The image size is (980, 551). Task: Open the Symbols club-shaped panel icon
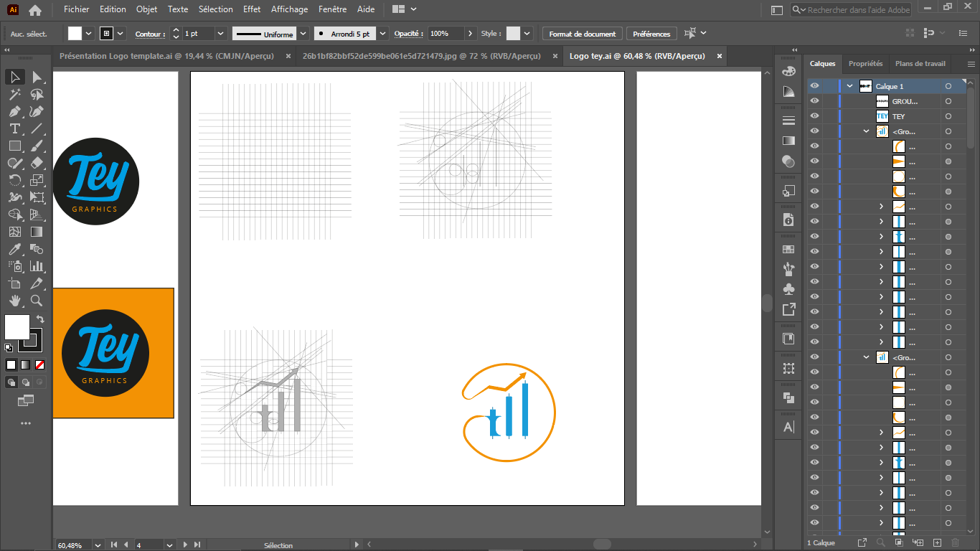[788, 289]
